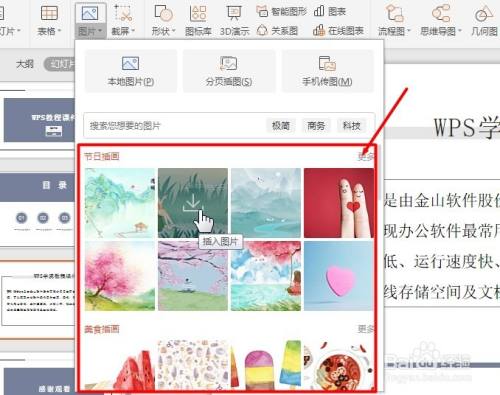This screenshot has height=395, width=500.
Task: Open the 几何图 geometry tool
Action: click(484, 20)
